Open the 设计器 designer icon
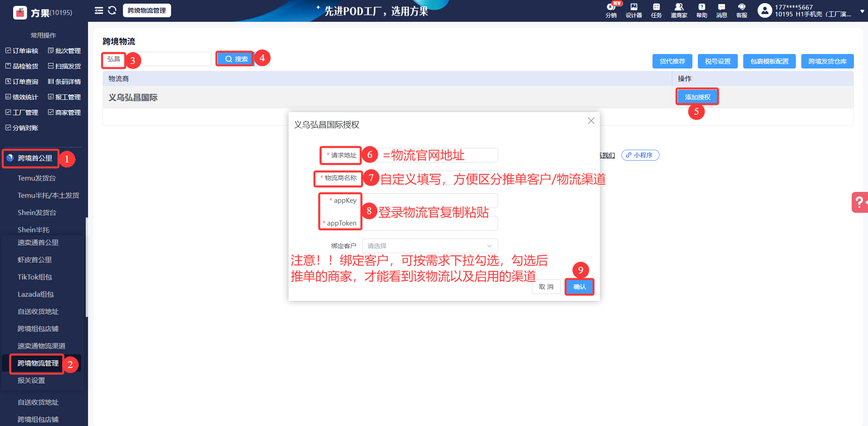The width and height of the screenshot is (868, 426). coord(634,10)
